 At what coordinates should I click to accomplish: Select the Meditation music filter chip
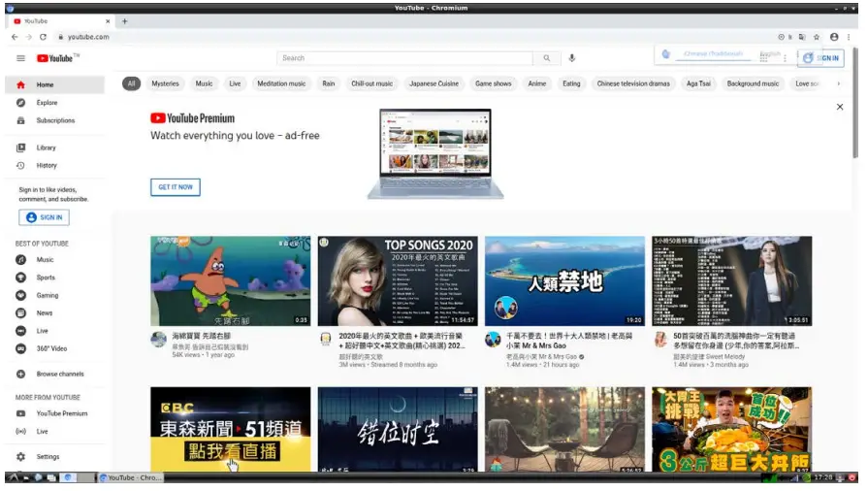281,83
